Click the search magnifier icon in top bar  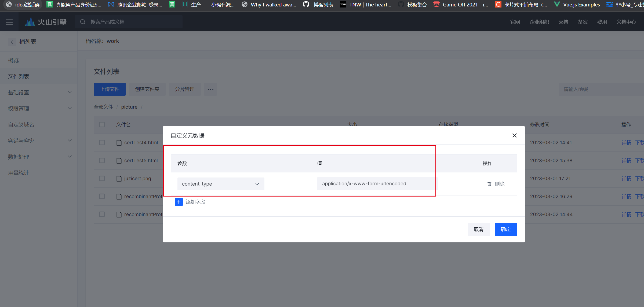83,22
